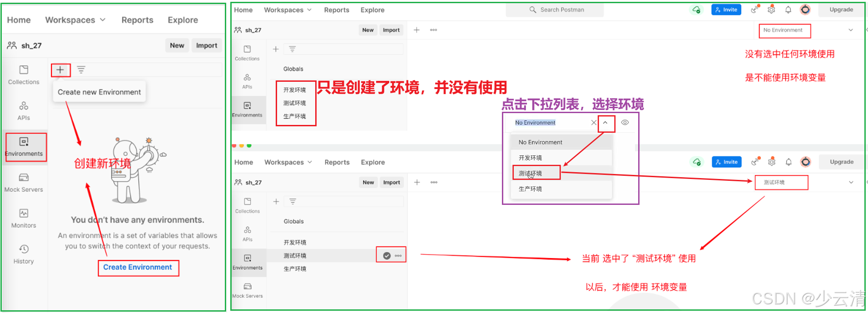Open Mock Servers in lower window sidebar
Screen dimensions: 868x313
(248, 291)
